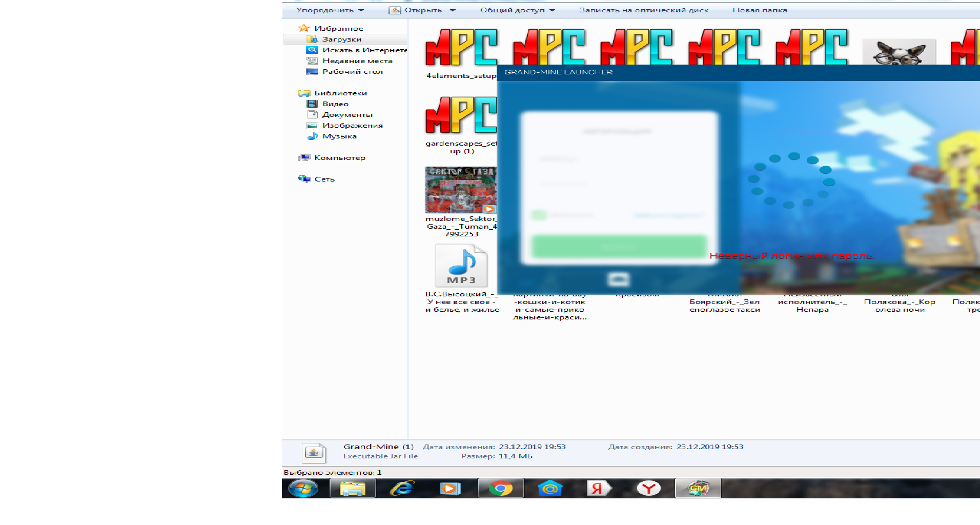Click the jar file icon in details pane
Viewport: 980px width, 525px height.
(314, 453)
